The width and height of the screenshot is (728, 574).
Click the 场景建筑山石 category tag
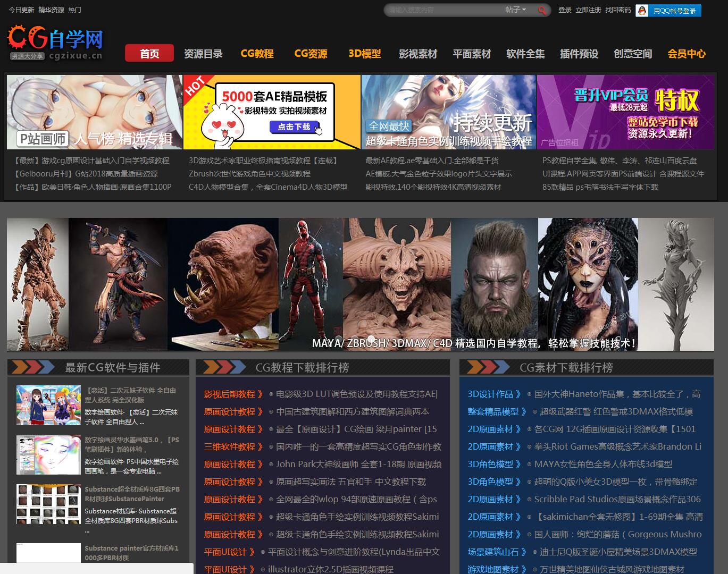click(497, 552)
